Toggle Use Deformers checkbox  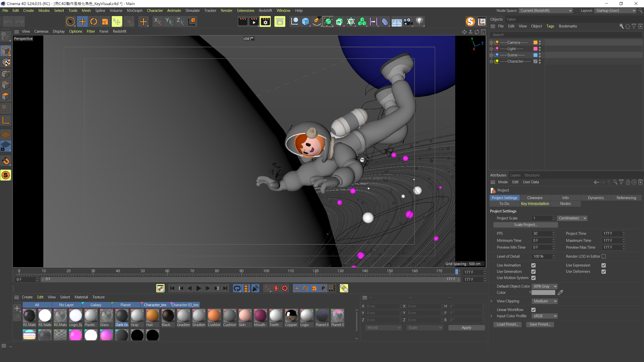[x=604, y=272]
